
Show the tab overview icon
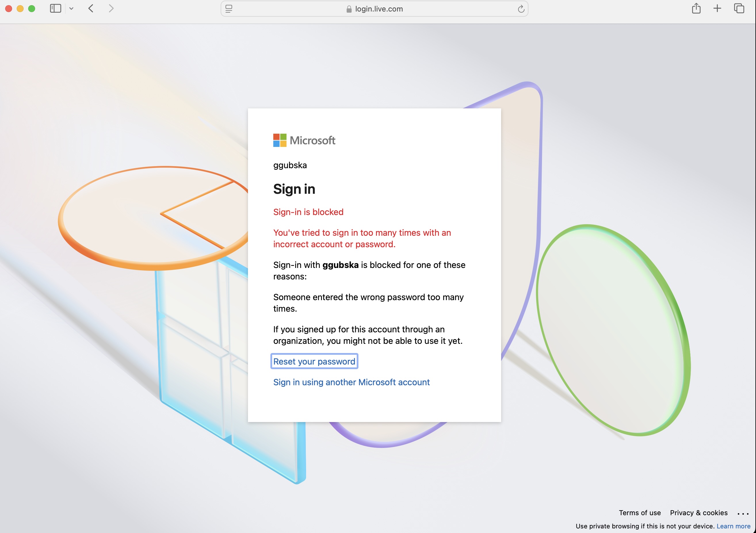(739, 9)
